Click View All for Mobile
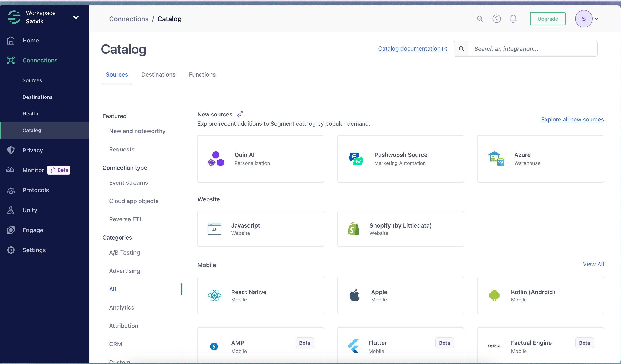Viewport: 621px width, 364px height. [x=593, y=264]
